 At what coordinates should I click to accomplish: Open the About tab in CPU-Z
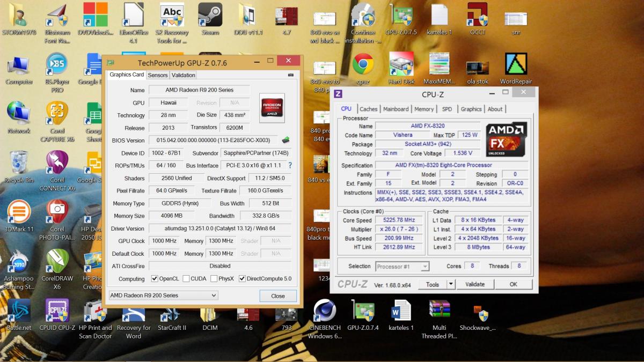coord(495,109)
